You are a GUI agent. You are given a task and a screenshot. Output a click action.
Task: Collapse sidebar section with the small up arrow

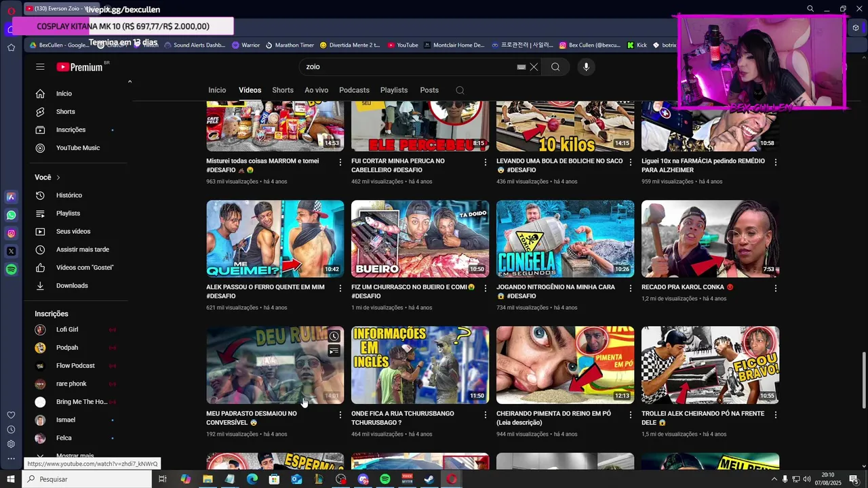coord(130,81)
